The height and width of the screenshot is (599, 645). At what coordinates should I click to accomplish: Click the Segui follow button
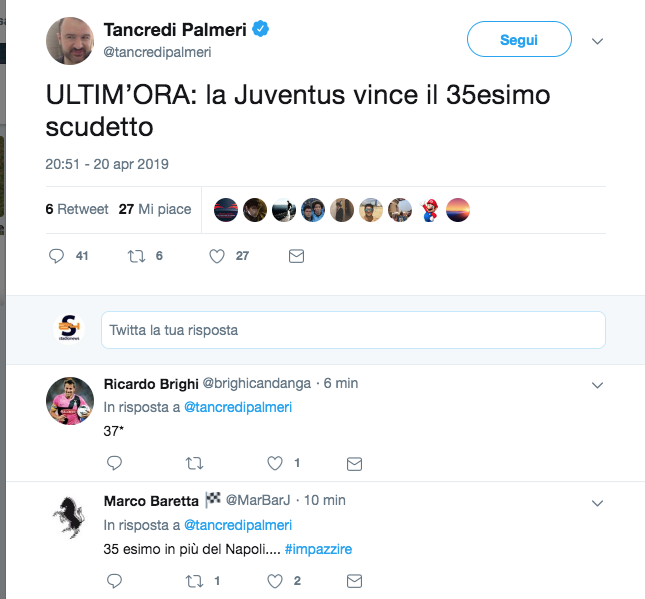pyautogui.click(x=519, y=40)
